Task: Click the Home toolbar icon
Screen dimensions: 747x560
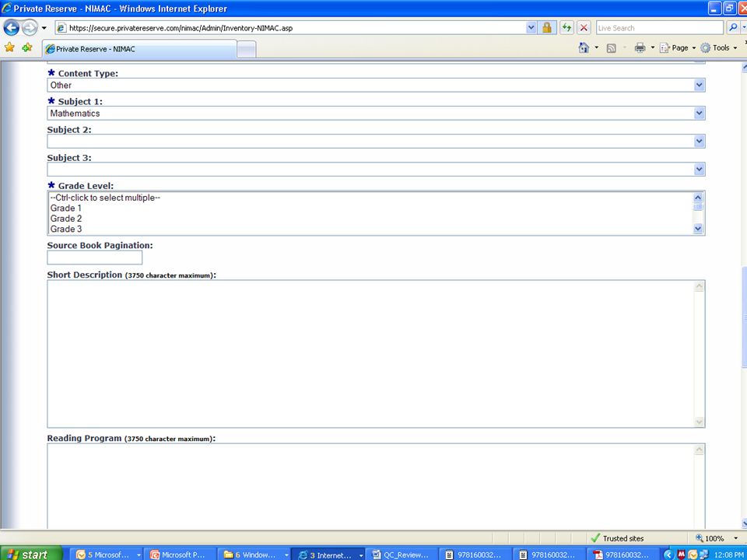Action: click(584, 47)
